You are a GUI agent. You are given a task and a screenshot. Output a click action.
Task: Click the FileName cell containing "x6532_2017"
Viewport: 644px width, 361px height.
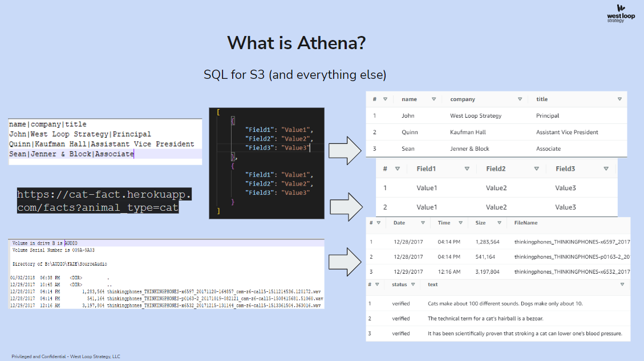pos(572,272)
